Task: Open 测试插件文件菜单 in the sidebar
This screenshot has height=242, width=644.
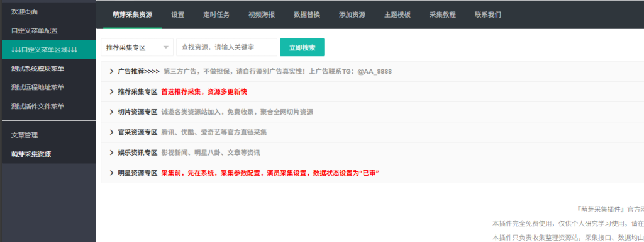Action: tap(48, 107)
